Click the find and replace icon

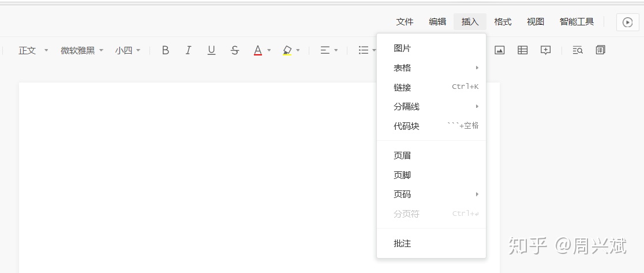[578, 50]
